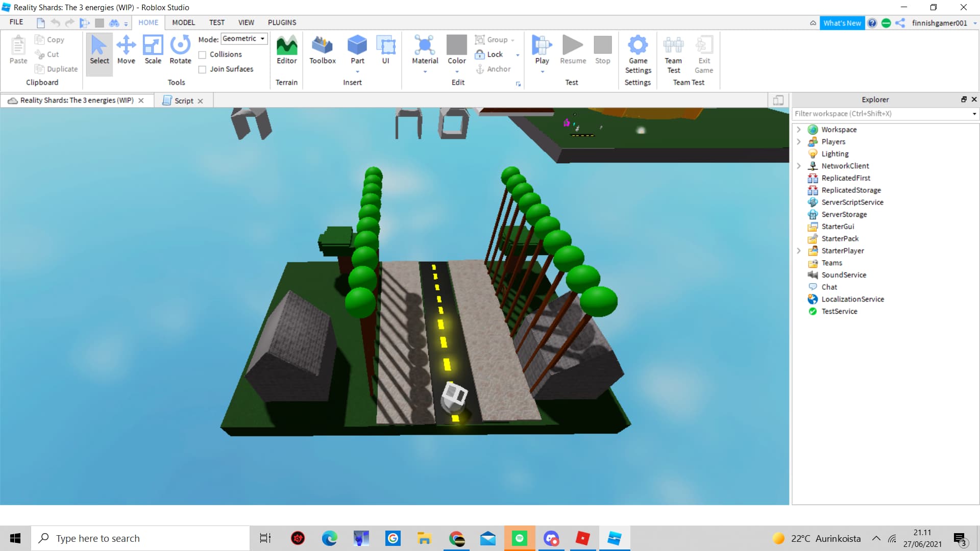Image resolution: width=980 pixels, height=551 pixels.
Task: Open the Mode Geometric dropdown
Action: click(x=244, y=39)
